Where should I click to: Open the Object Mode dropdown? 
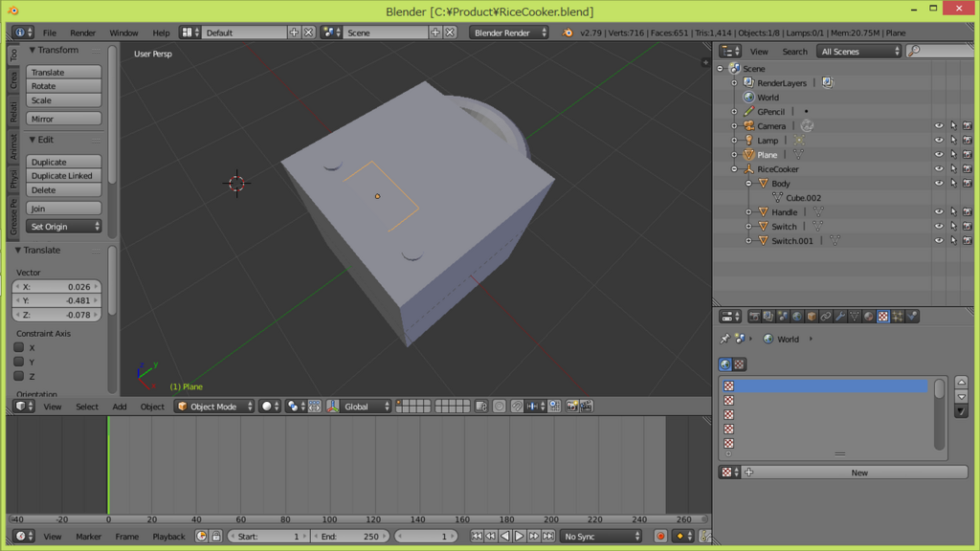(x=214, y=407)
